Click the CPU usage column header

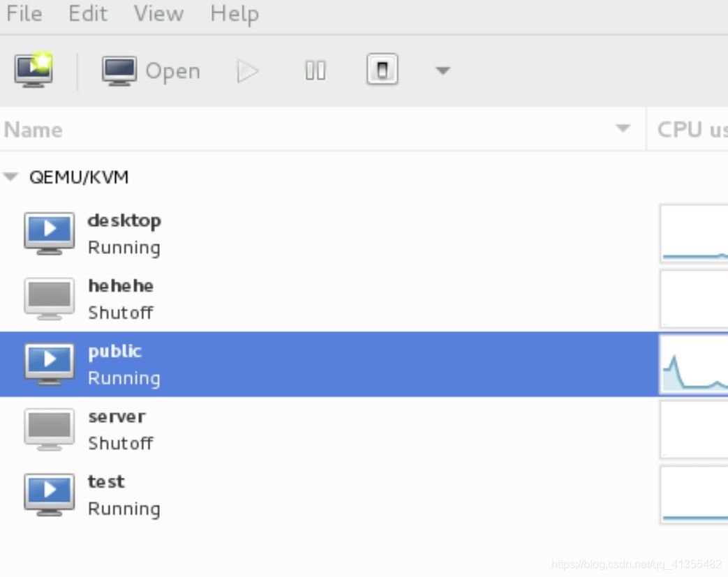(x=688, y=130)
